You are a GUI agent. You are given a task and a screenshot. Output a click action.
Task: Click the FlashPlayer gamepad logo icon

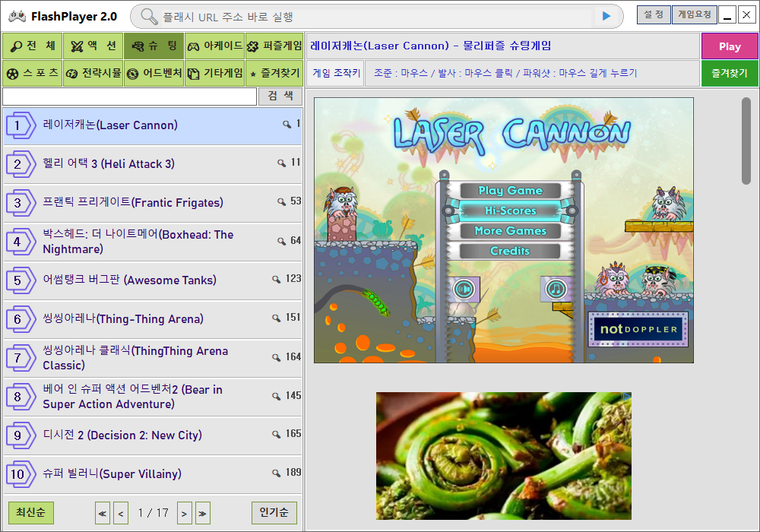[x=17, y=17]
